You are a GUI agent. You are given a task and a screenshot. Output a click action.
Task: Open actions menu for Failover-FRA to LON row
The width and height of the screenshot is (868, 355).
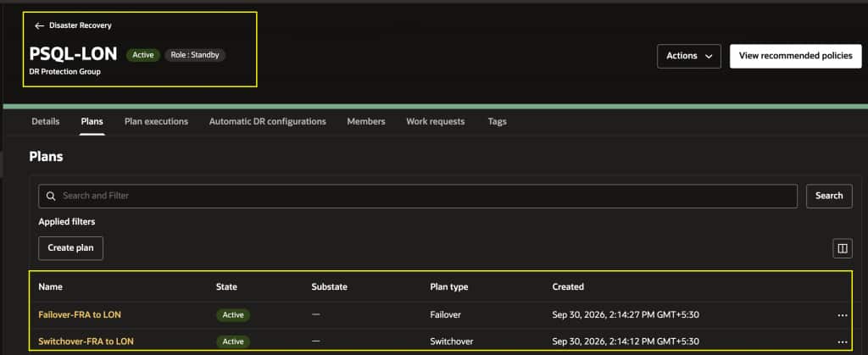click(x=843, y=315)
